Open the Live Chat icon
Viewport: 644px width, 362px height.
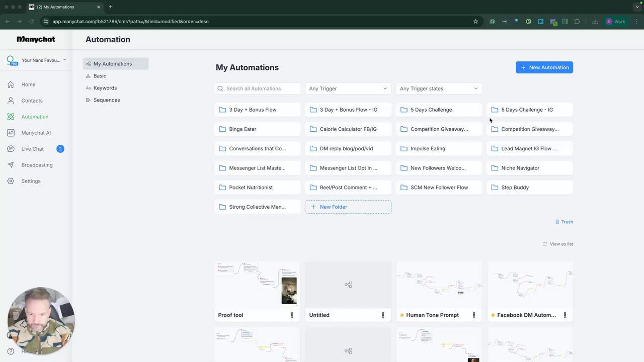11,149
